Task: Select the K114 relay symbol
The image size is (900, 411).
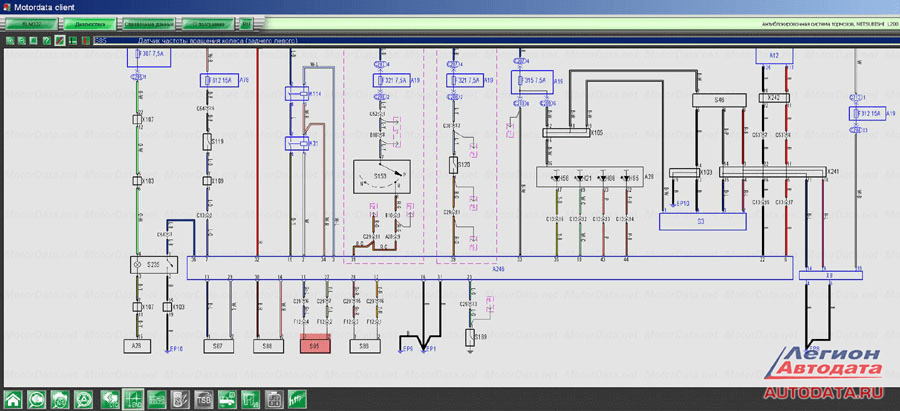Action: pyautogui.click(x=298, y=94)
